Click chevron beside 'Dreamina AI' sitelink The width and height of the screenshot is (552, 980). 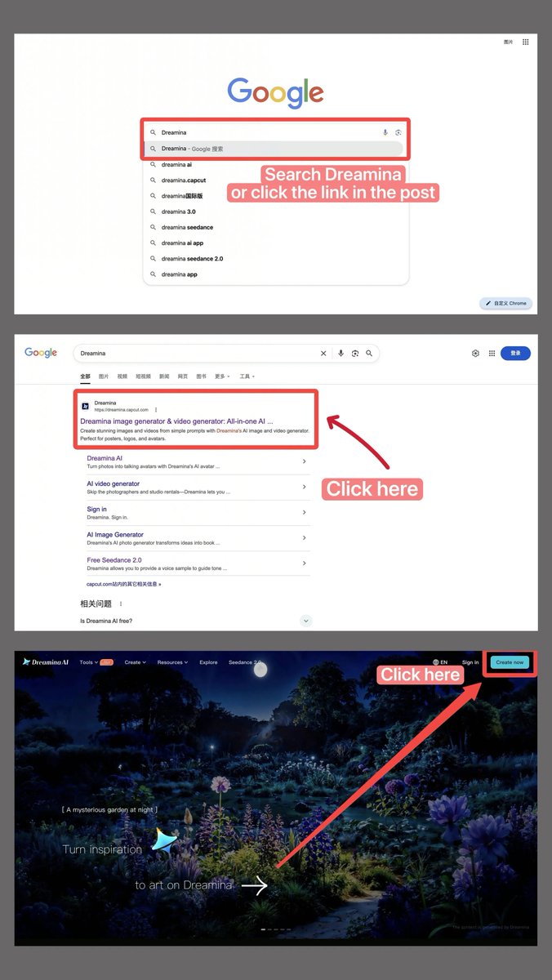point(305,461)
